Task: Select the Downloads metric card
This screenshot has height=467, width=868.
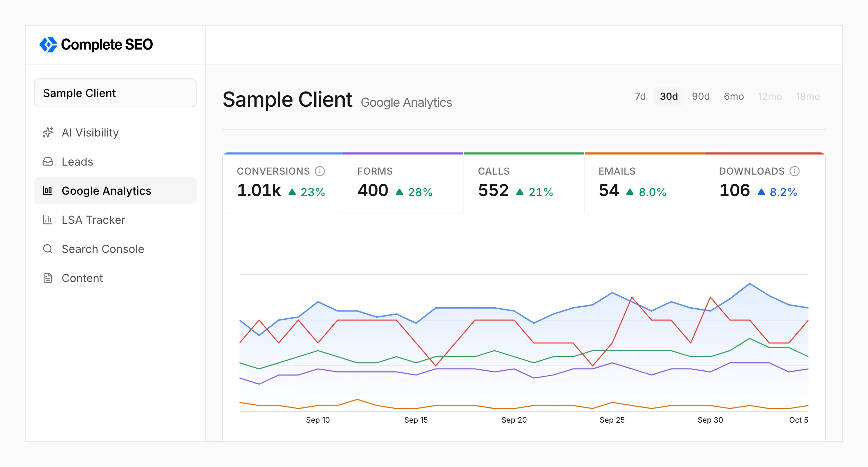Action: click(x=765, y=183)
